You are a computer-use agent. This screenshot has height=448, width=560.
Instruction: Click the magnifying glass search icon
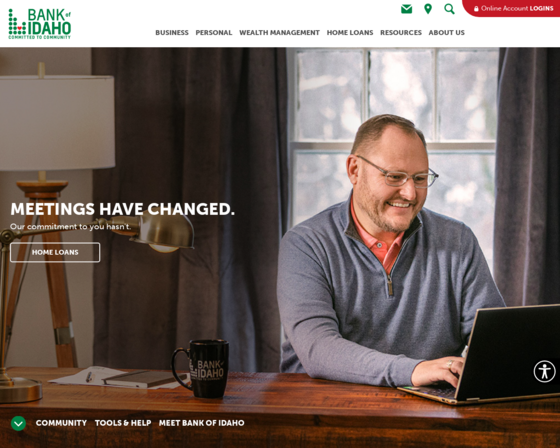click(449, 9)
